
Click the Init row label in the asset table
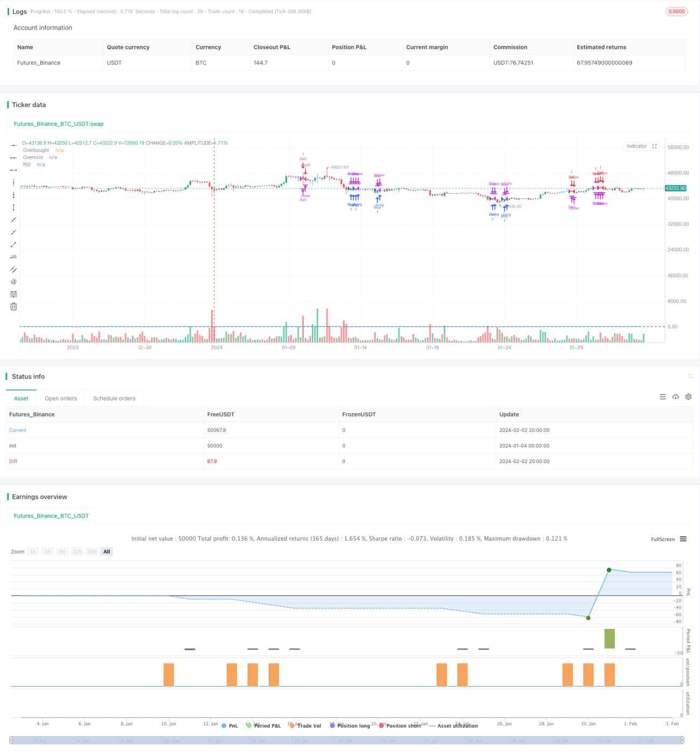[x=13, y=446]
